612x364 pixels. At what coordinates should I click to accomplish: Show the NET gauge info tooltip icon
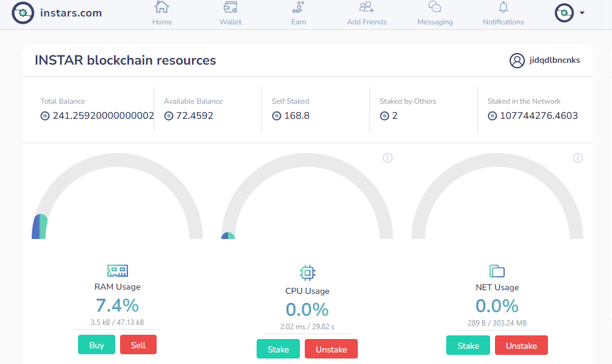[x=578, y=158]
